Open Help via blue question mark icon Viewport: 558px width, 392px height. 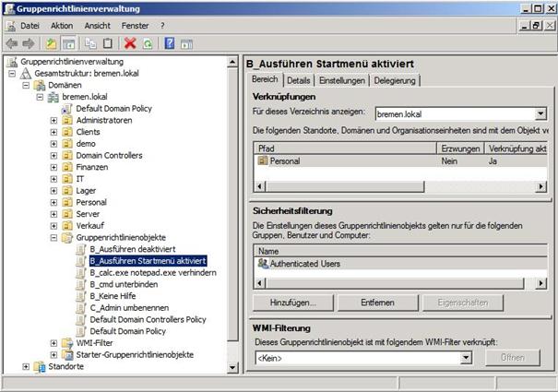point(169,43)
